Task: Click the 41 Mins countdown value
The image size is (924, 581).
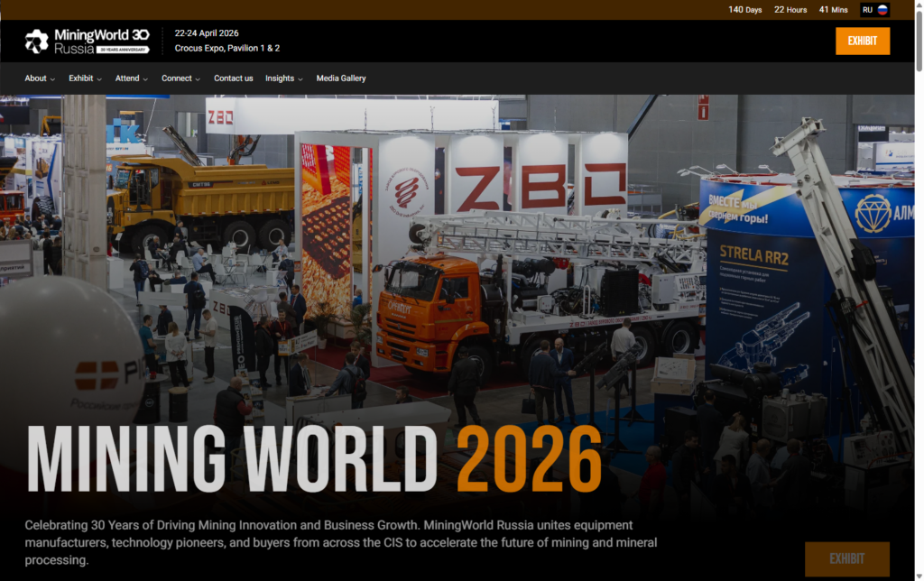Action: (x=833, y=10)
